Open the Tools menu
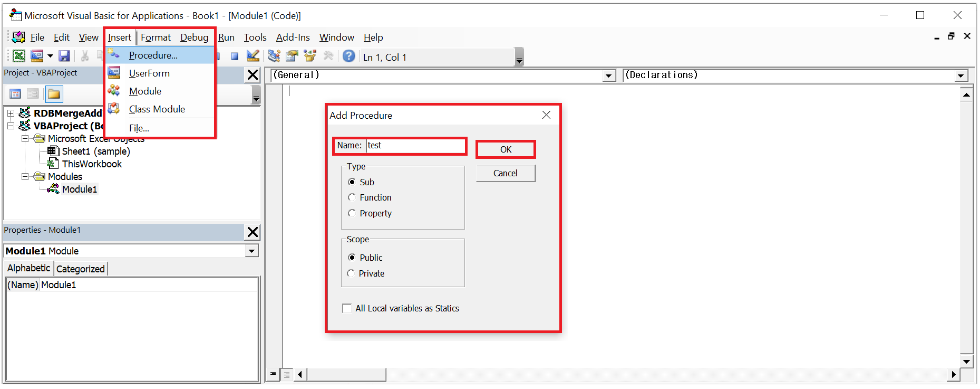 pyautogui.click(x=255, y=37)
